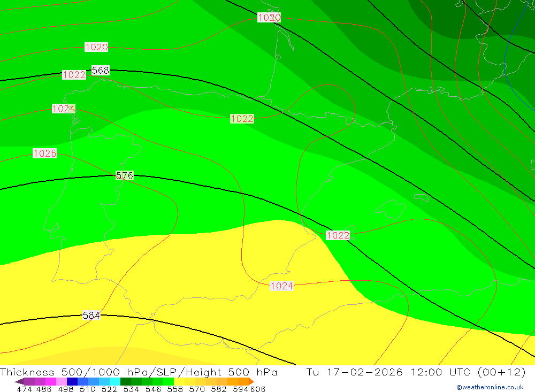Pick the dark purple arrow at the legend's low end
The width and height of the screenshot is (535, 392).
20,381
